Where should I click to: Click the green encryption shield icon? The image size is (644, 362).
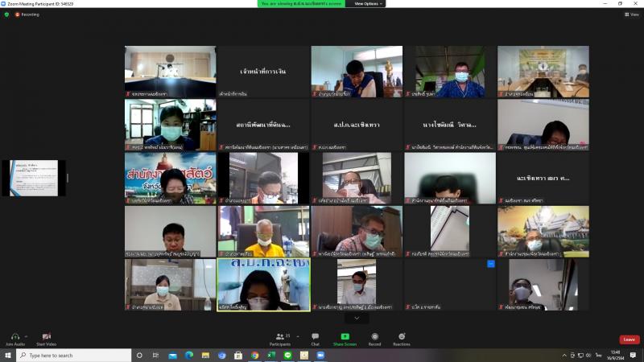[x=6, y=14]
